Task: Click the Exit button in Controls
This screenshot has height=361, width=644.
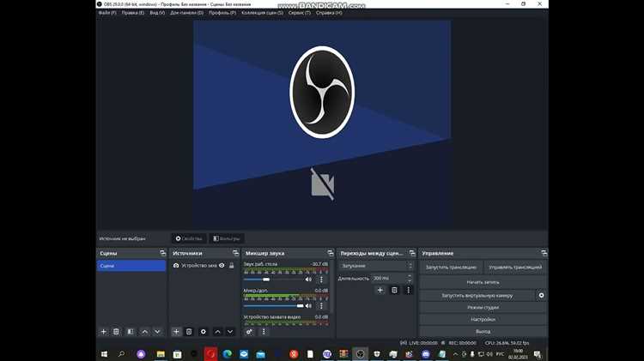Action: pyautogui.click(x=483, y=332)
